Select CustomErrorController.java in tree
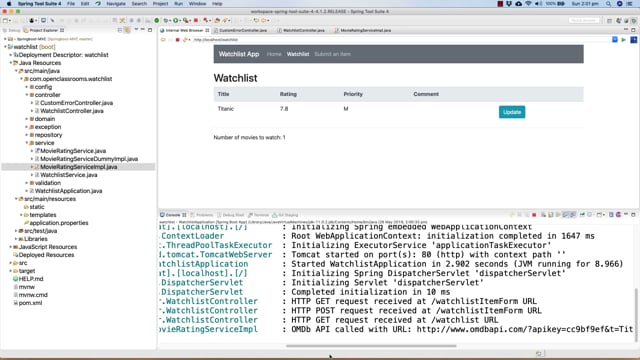 (76, 103)
